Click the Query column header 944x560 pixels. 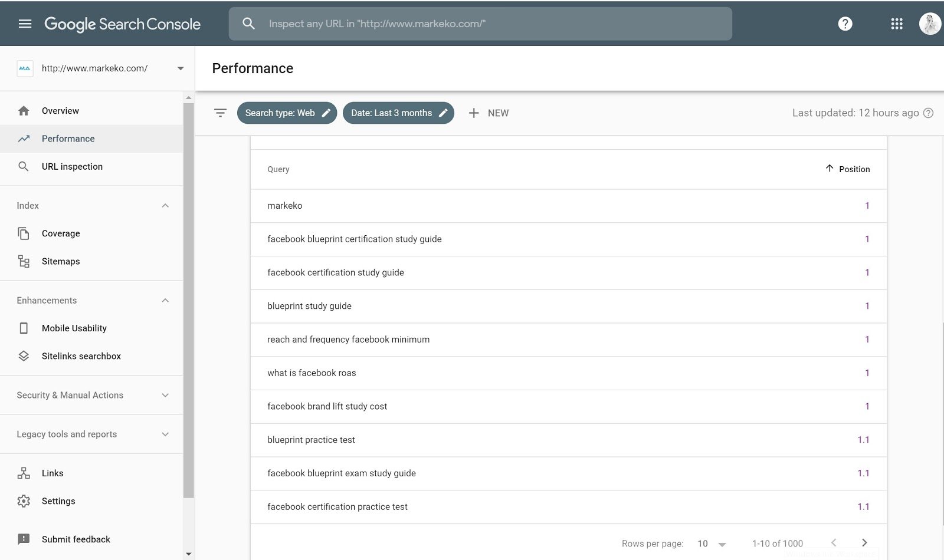[278, 169]
